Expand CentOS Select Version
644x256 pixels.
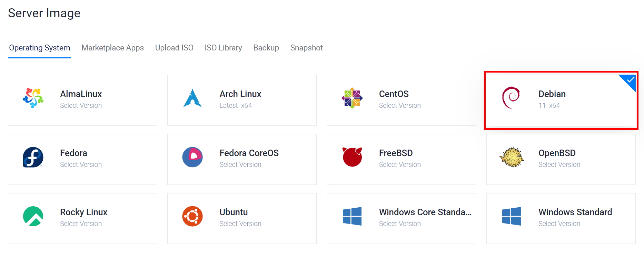400,105
